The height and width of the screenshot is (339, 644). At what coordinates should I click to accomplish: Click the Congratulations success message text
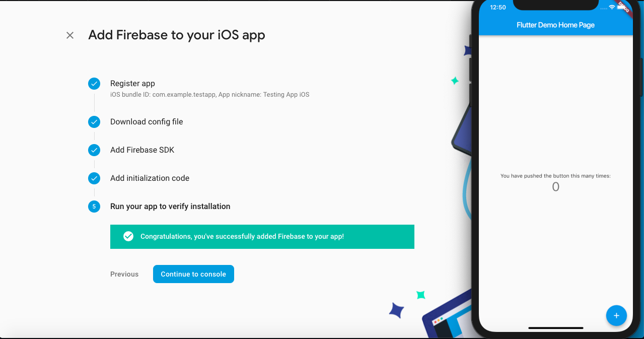pos(242,236)
